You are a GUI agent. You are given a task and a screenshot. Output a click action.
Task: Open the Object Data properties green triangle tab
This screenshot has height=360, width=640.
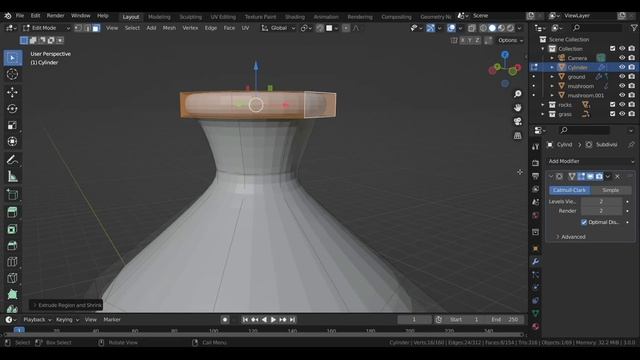(x=536, y=313)
